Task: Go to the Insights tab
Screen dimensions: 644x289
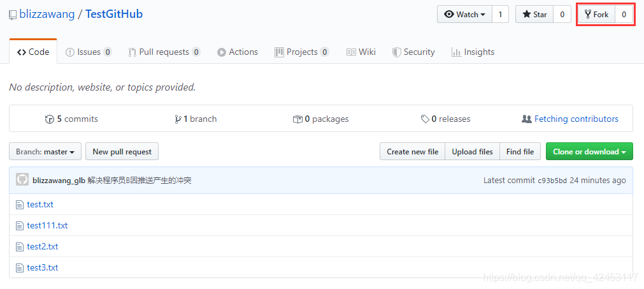Action: click(x=473, y=52)
